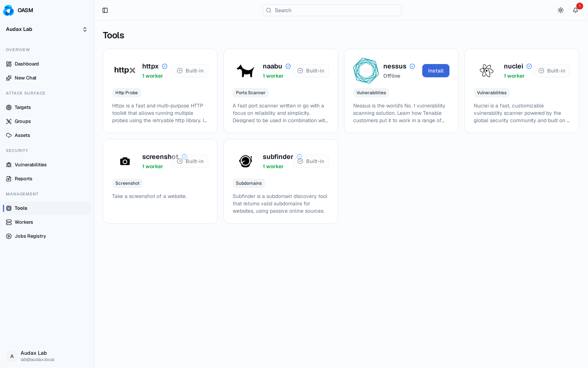
Task: Install the nessus tool
Action: coord(435,71)
